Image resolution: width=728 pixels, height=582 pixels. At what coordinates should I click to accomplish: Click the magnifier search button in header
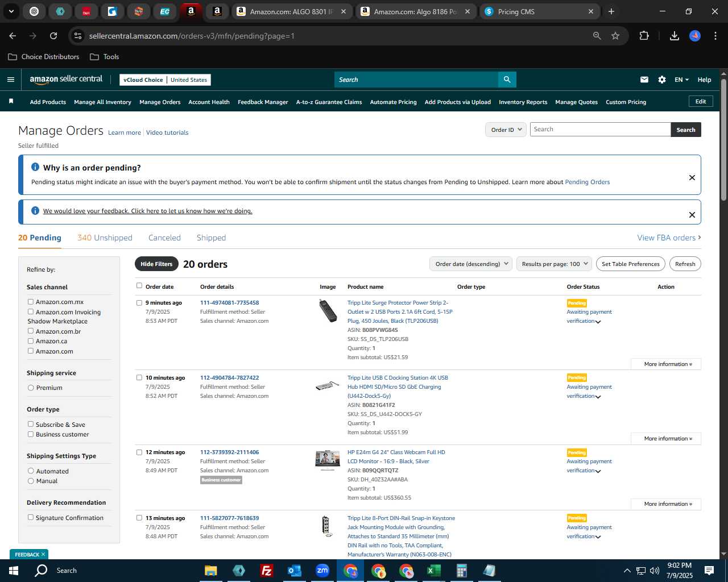(507, 80)
